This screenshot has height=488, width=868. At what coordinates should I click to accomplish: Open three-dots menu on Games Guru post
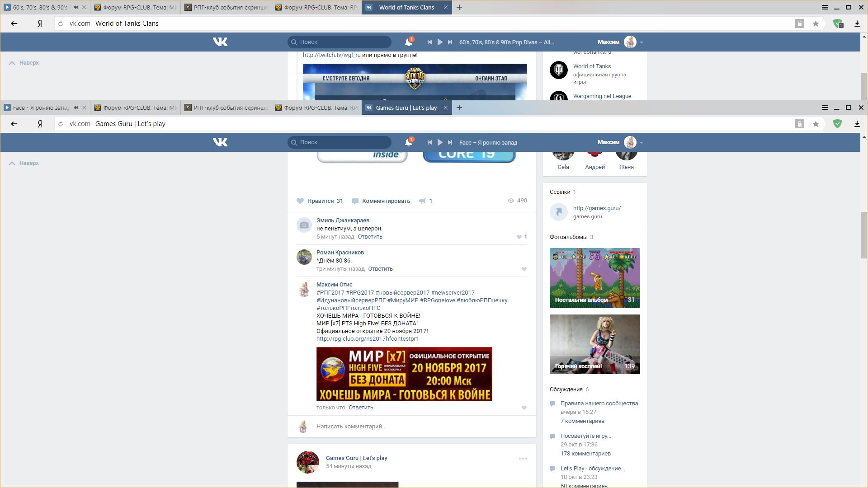point(523,459)
